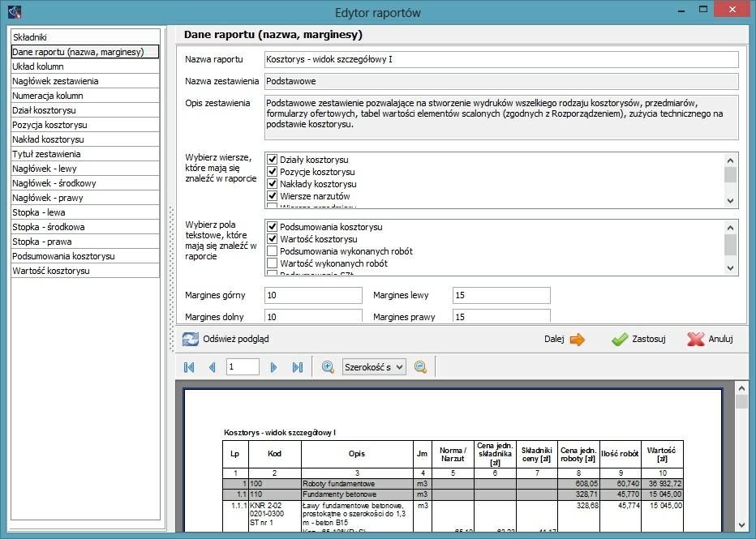Open the Szerokość zoom dropdown
Screen dimensions: 756x539
[x=374, y=367]
